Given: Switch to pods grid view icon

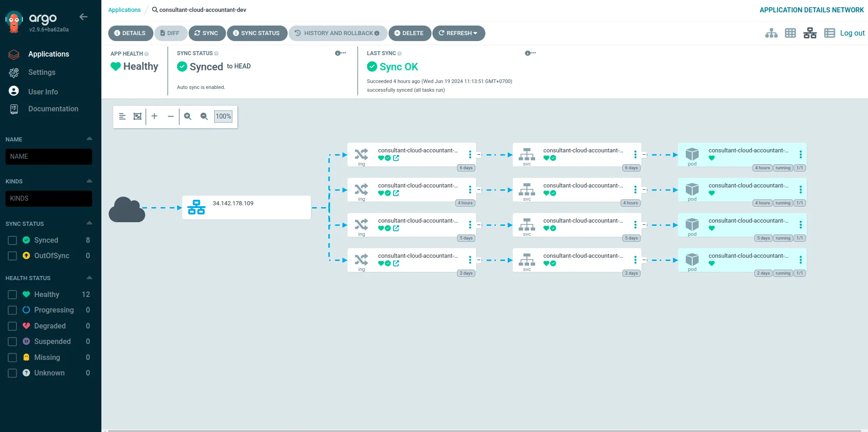Looking at the screenshot, I should coord(790,33).
